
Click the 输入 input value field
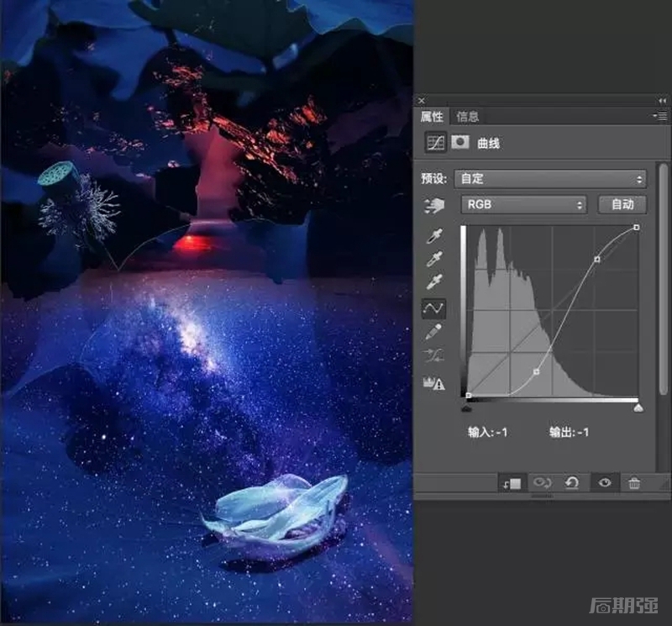488,432
